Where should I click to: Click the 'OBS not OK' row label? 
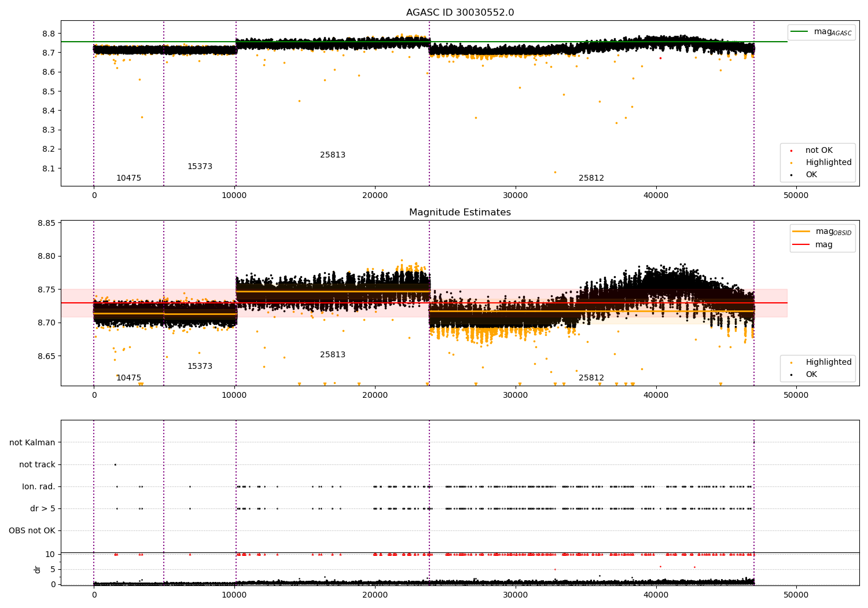32,530
